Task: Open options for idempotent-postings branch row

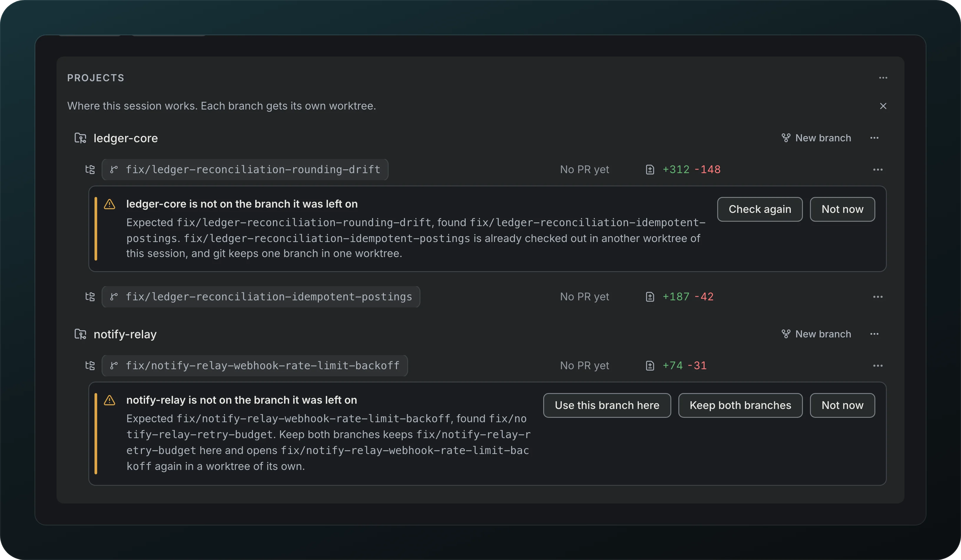Action: coord(877,297)
